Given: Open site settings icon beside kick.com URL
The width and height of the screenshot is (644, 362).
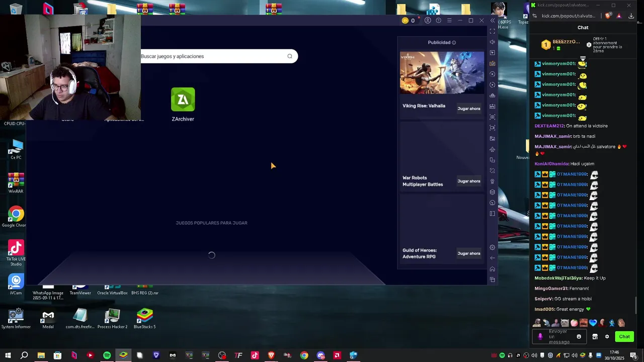Looking at the screenshot, I should pos(535,16).
